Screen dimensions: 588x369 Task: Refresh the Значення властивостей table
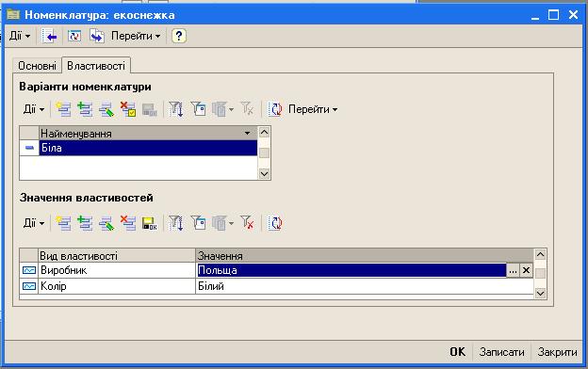click(275, 223)
